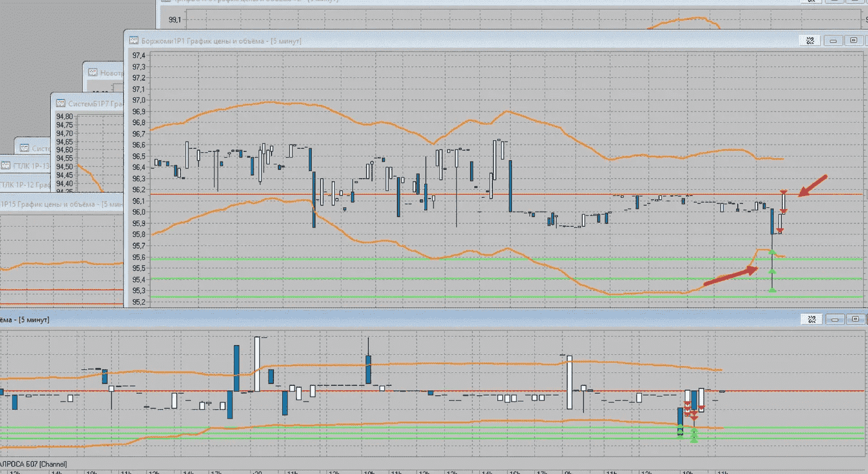Click the ГТЛК 1Р-13 window's chart icon
868x474 pixels.
pos(6,166)
